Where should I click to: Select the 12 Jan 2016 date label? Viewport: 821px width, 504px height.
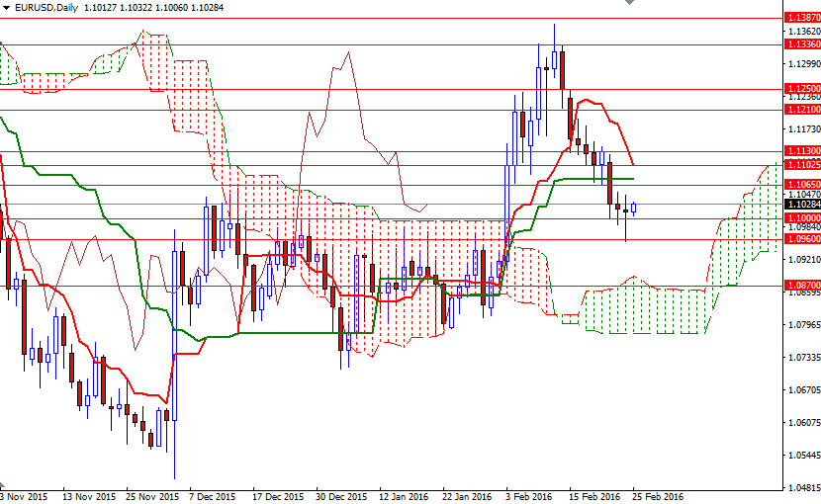(x=404, y=496)
